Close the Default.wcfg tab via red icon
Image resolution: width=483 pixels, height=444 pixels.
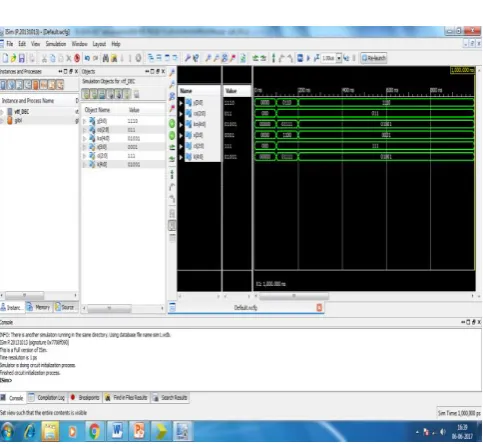[319, 307]
